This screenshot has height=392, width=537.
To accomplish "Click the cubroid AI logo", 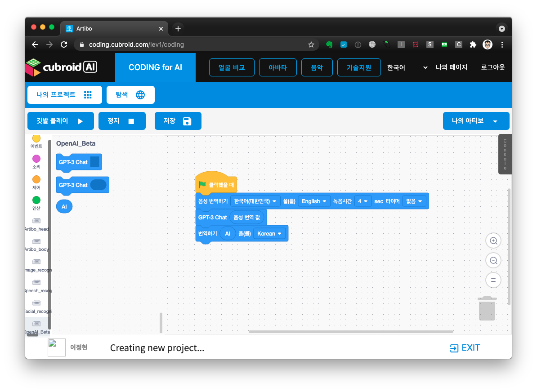I will (62, 67).
